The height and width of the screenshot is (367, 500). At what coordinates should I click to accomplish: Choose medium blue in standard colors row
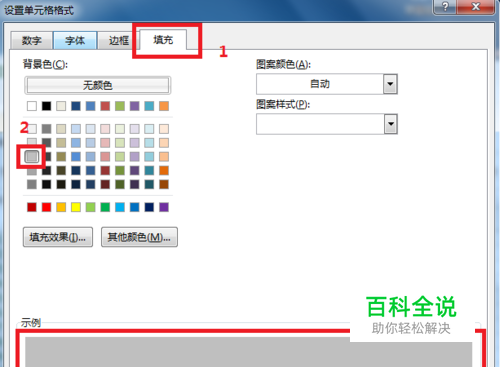click(x=134, y=207)
